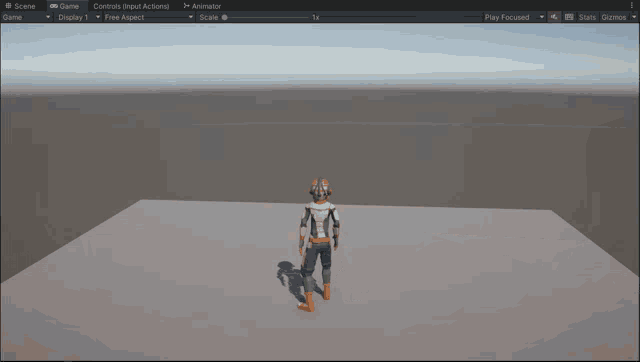Open the panel three-dot options menu
640x362 pixels.
(x=632, y=6)
